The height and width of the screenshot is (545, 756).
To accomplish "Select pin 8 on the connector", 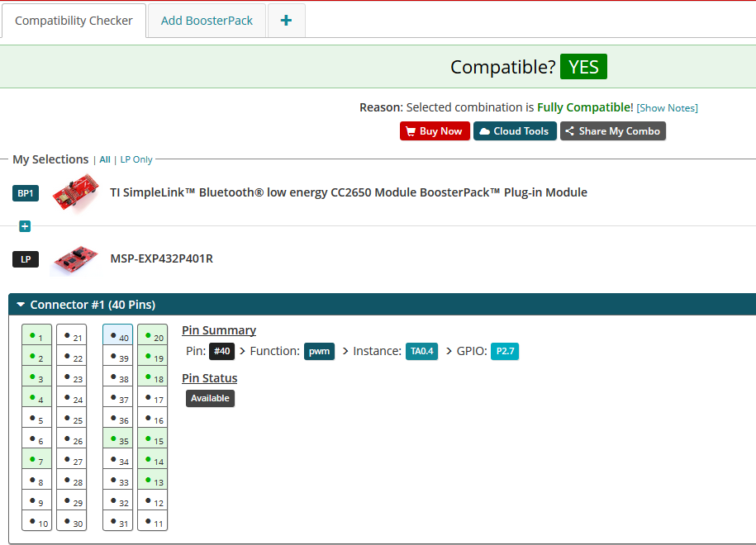I will coord(36,480).
